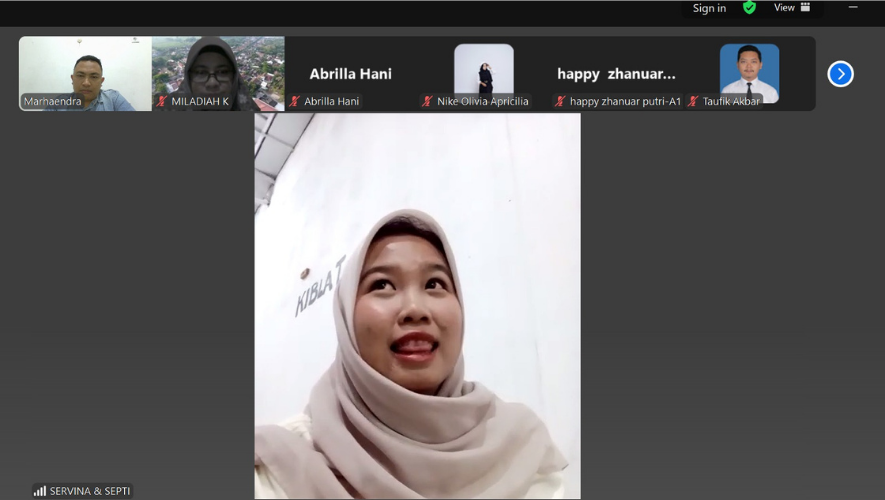Click the SERVINA & SEPTI name label

[x=90, y=491]
